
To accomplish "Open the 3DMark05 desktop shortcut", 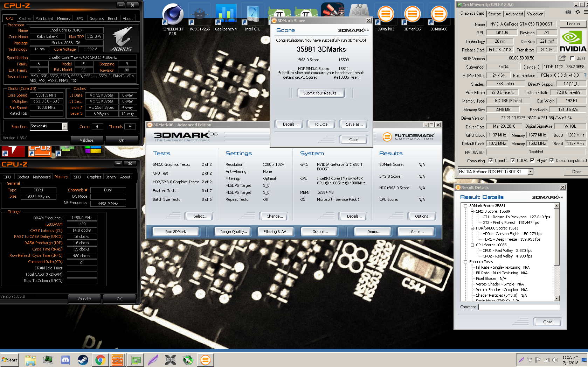I will click(x=412, y=17).
